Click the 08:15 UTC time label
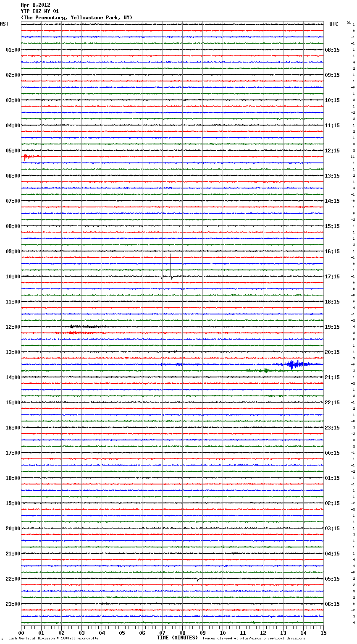The image size is (357, 644). [x=332, y=50]
